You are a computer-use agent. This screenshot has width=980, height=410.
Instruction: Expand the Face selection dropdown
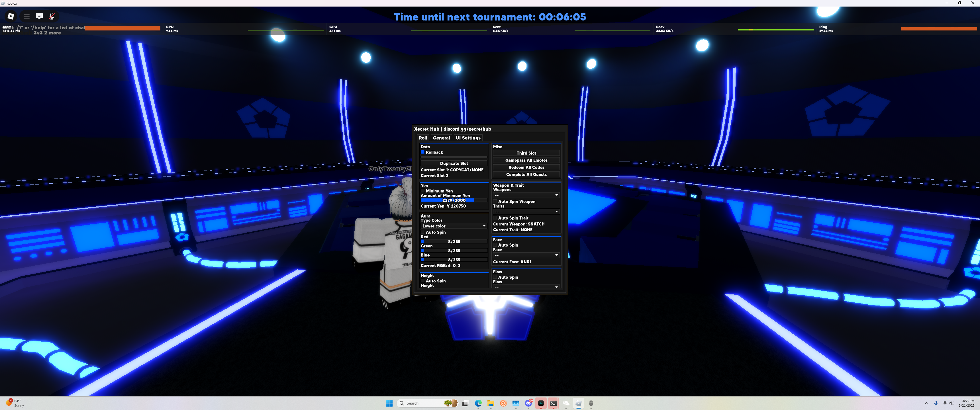[x=526, y=255]
